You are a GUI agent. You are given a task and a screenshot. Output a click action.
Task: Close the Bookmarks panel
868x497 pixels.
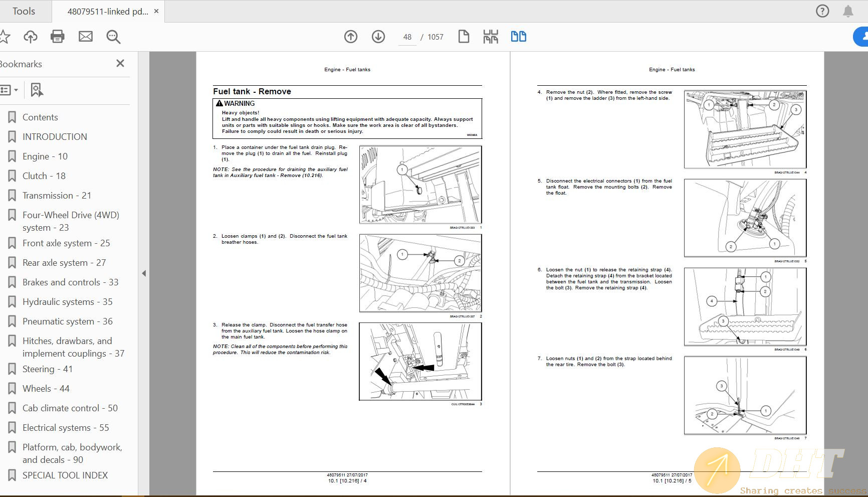coord(120,64)
